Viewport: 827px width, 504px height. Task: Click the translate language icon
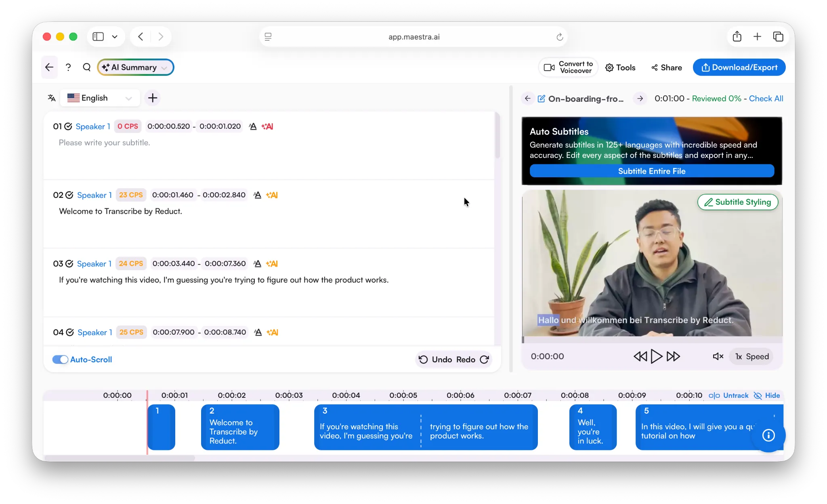[52, 98]
